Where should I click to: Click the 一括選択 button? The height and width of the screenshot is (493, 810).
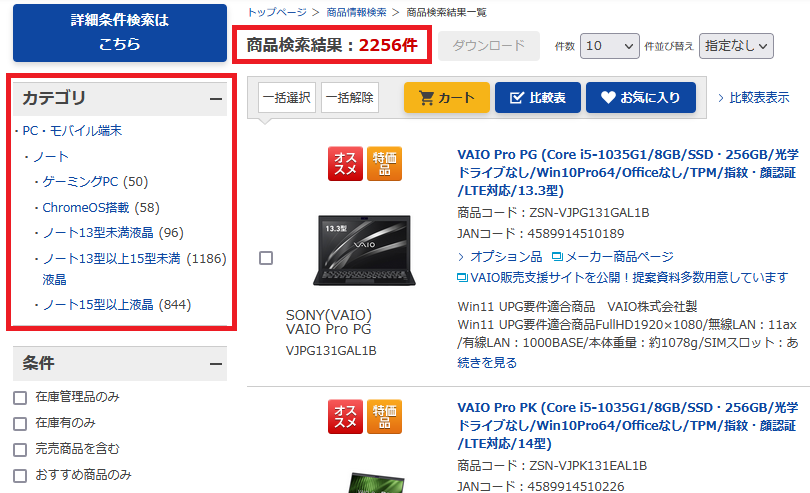click(287, 97)
